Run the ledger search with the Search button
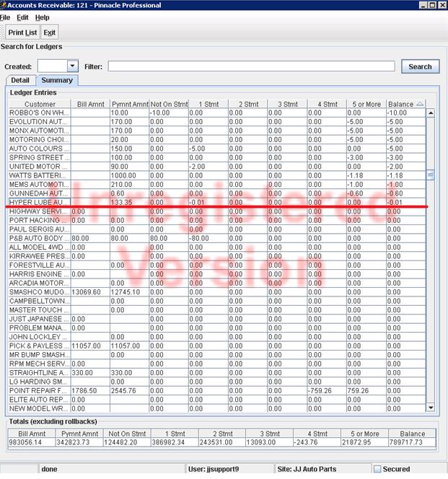Viewport: 448px width, 479px height. (x=420, y=66)
